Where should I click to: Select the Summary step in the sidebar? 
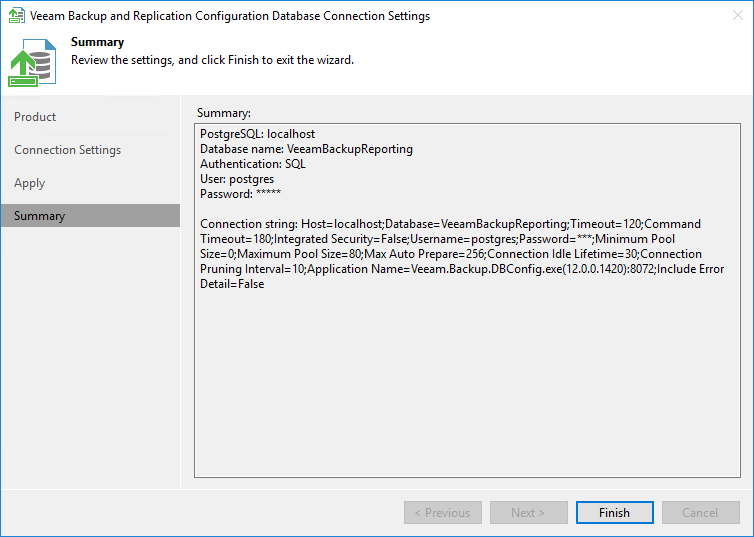[x=40, y=216]
